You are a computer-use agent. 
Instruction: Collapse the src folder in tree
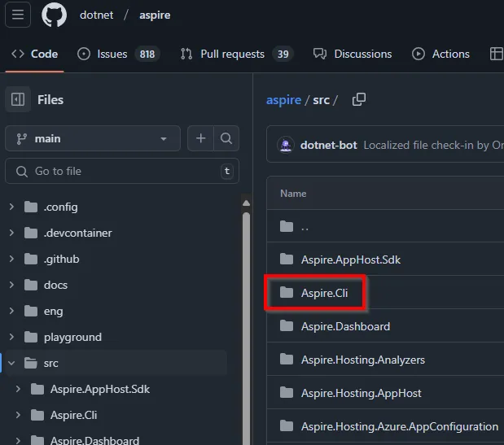tap(11, 363)
